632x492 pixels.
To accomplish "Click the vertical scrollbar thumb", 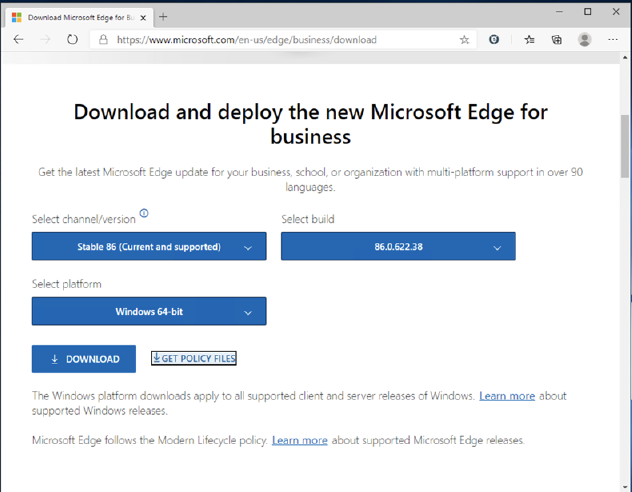I will point(625,146).
